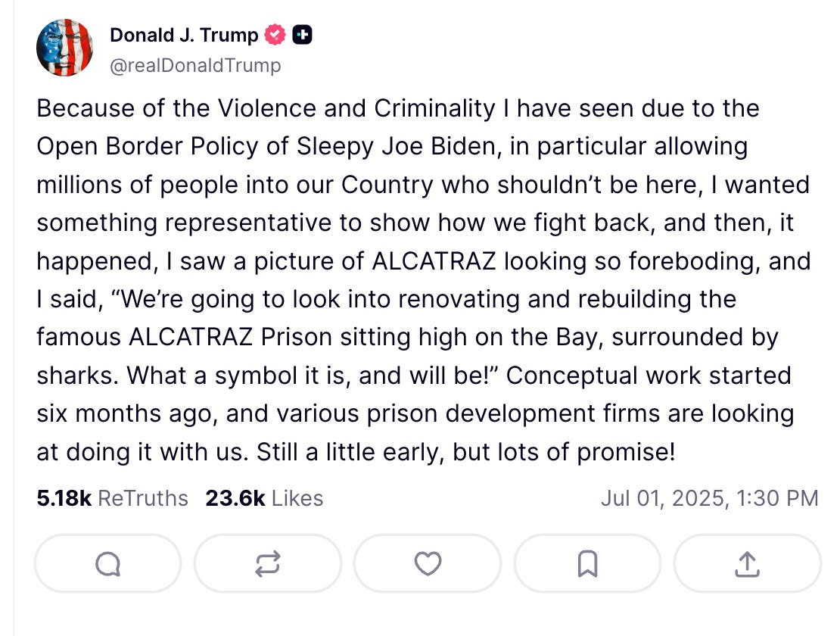
Task: Open the @realDonaldTrump profile handle
Action: tap(197, 66)
